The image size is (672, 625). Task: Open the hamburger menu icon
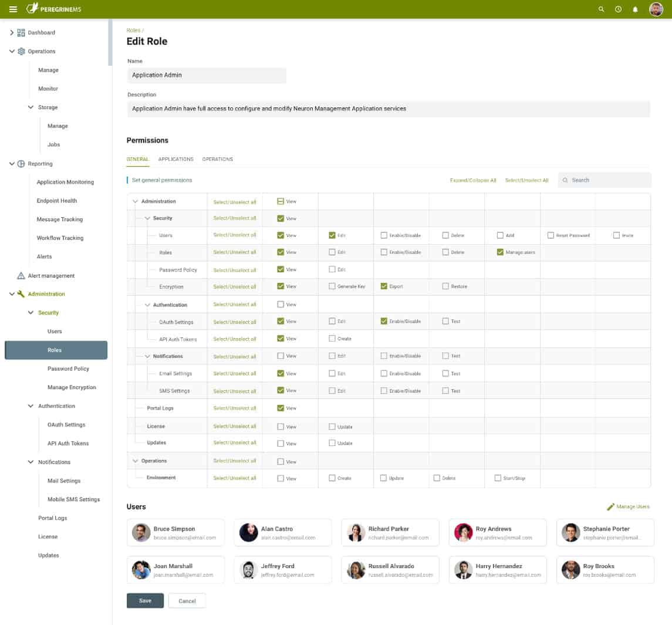(x=13, y=9)
